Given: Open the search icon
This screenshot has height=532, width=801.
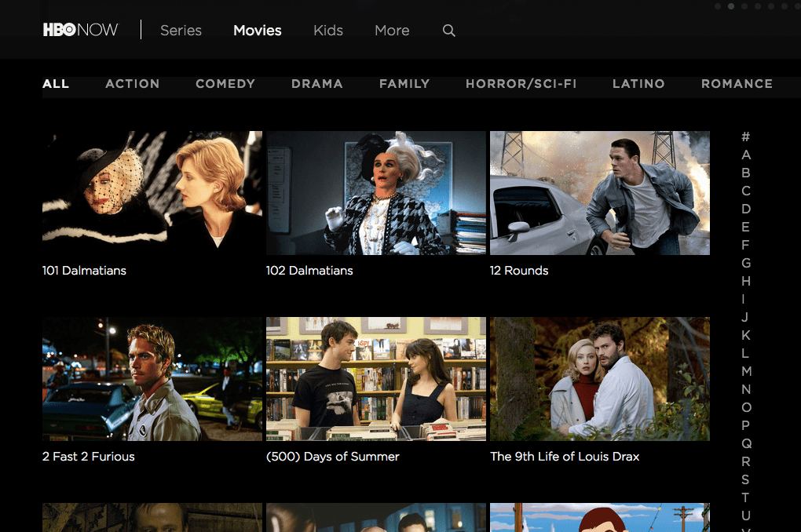Looking at the screenshot, I should (x=448, y=31).
